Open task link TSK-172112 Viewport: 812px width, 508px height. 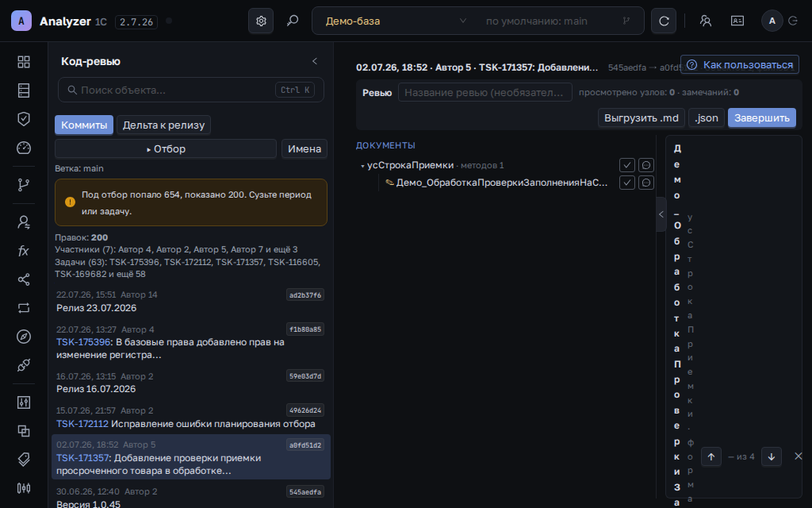coord(82,424)
